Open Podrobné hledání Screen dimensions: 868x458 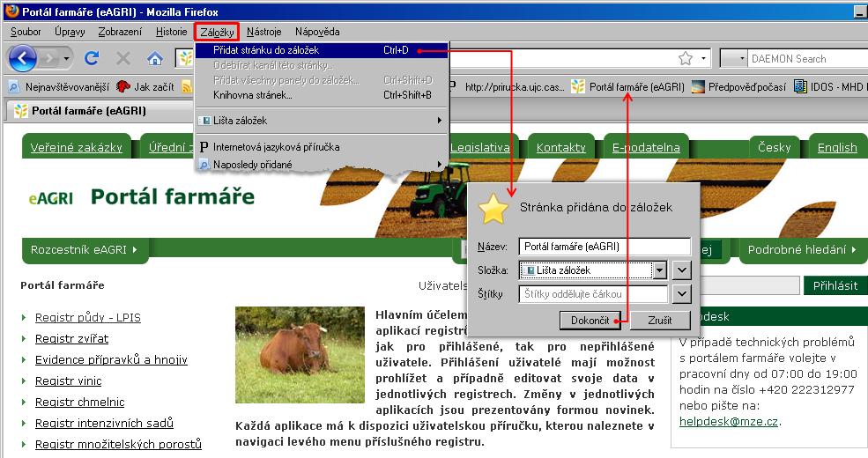click(802, 249)
